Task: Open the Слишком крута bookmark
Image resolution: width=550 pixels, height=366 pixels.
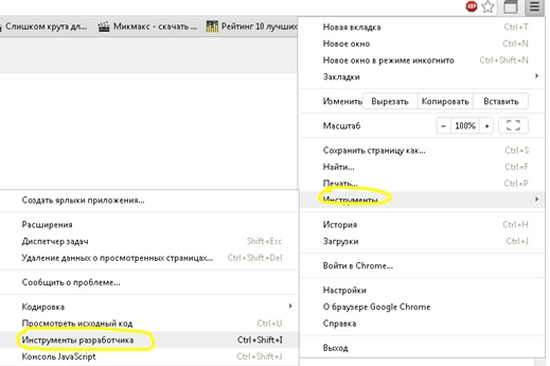Action: pos(44,27)
